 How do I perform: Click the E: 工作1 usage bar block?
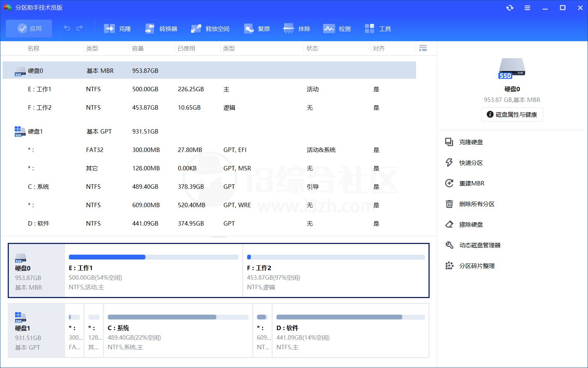pos(154,270)
